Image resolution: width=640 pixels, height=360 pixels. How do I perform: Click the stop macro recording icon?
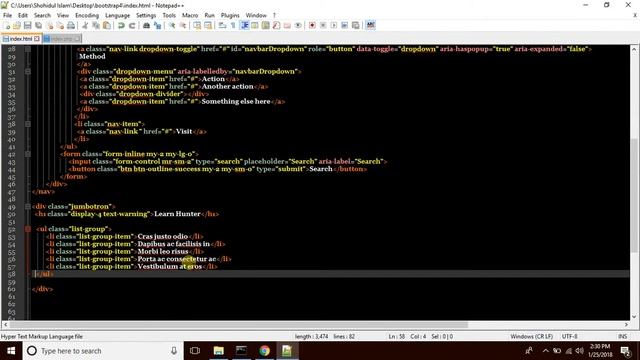323,25
